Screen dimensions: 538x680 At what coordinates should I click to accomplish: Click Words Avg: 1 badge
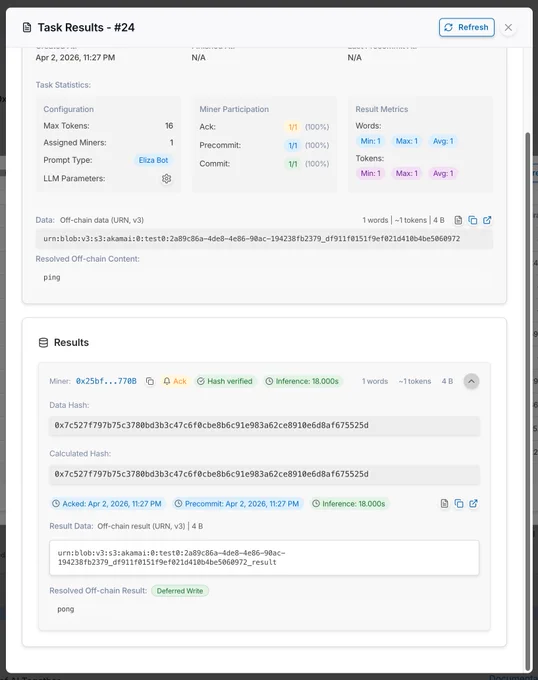coord(443,141)
